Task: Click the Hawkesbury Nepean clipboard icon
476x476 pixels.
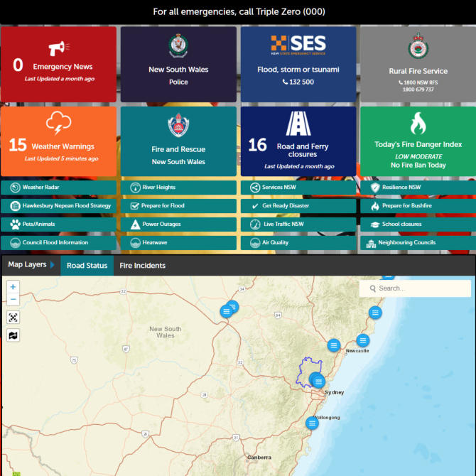Action: pyautogui.click(x=15, y=206)
